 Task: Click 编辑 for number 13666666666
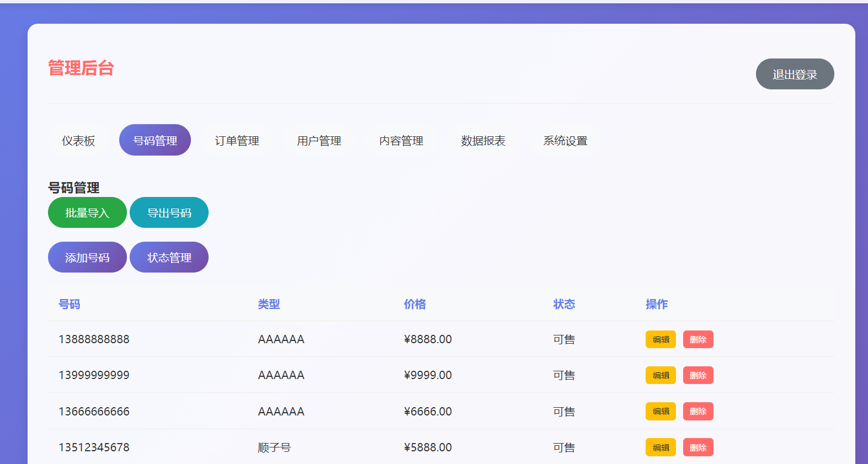pos(661,411)
